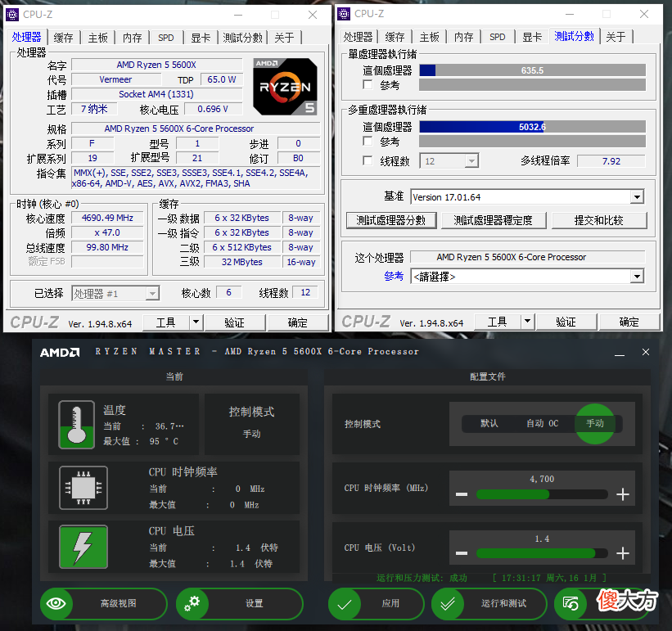Click the CPU-Z app icon in left window title
Image resolution: width=672 pixels, height=631 pixels.
(12, 15)
